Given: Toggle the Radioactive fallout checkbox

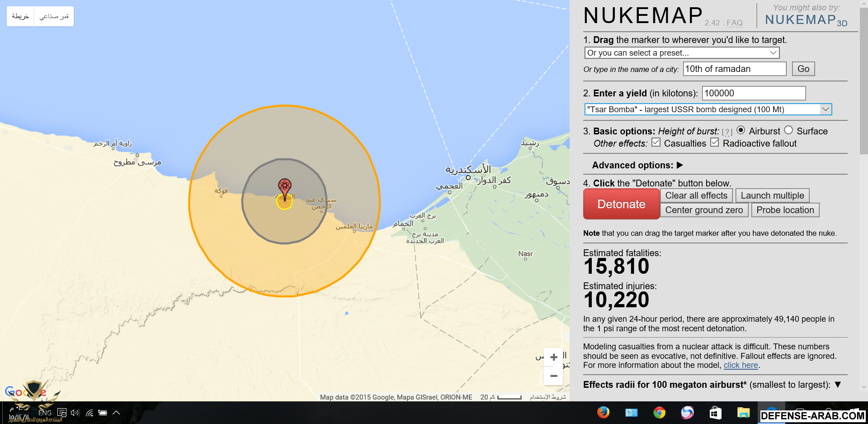Looking at the screenshot, I should [x=715, y=143].
